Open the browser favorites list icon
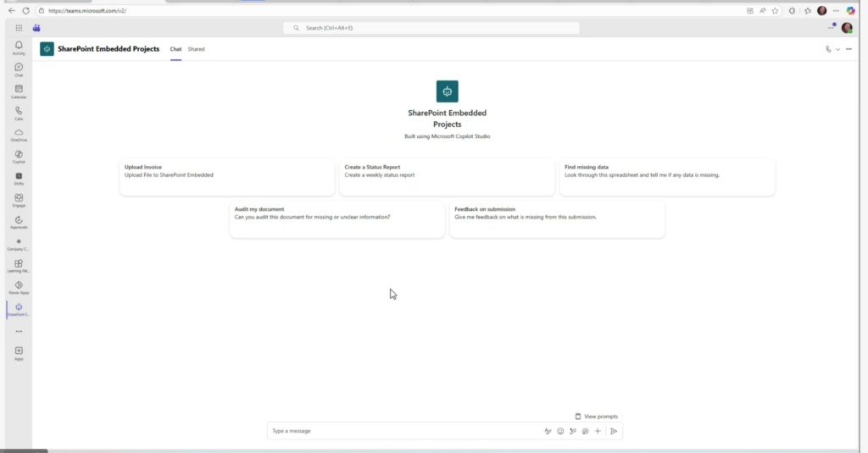 tap(808, 10)
